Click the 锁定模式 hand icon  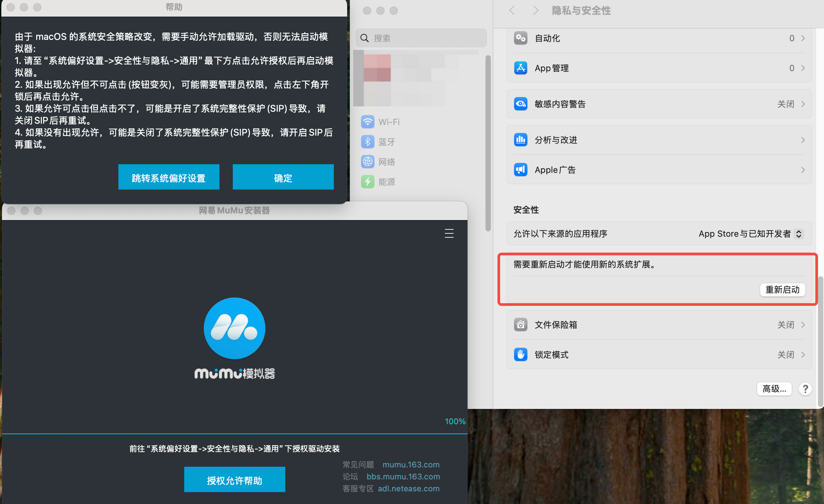[520, 354]
